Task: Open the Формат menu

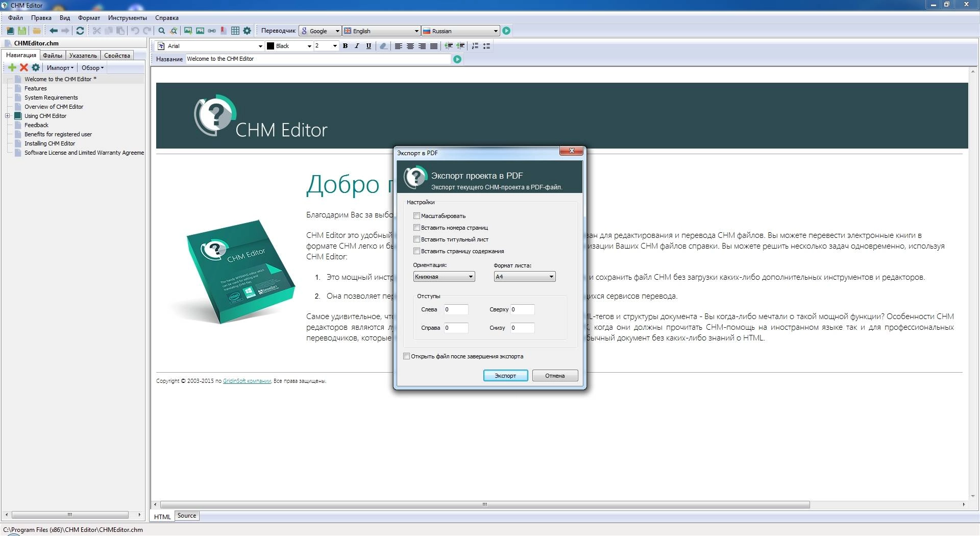Action: coord(89,18)
